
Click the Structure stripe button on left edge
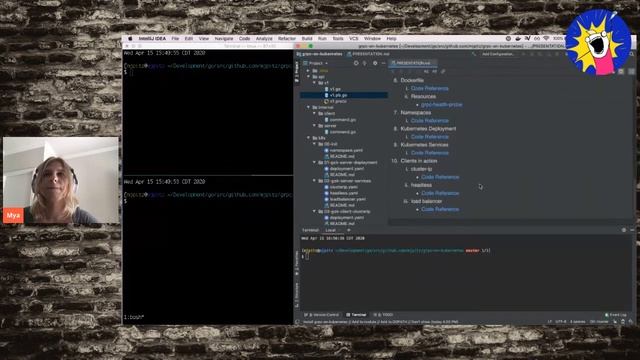(297, 295)
